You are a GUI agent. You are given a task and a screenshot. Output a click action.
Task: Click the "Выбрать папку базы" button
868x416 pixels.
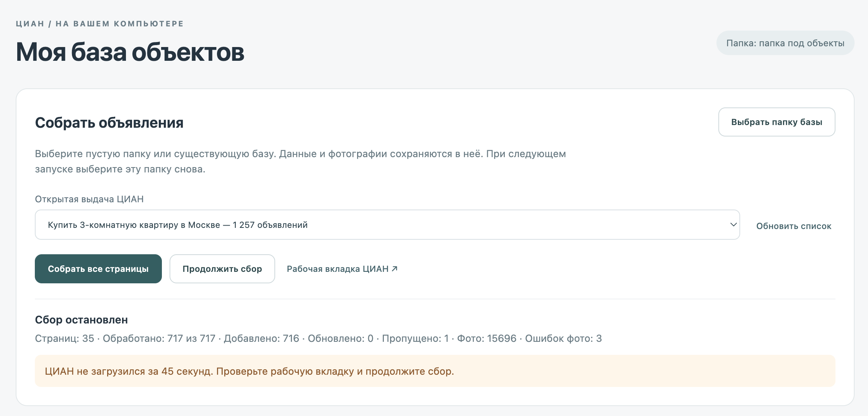pos(777,122)
